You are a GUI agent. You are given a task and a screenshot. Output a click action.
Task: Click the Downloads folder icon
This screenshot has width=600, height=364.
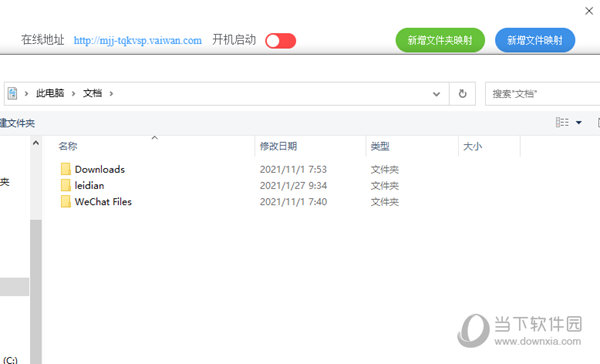(66, 169)
